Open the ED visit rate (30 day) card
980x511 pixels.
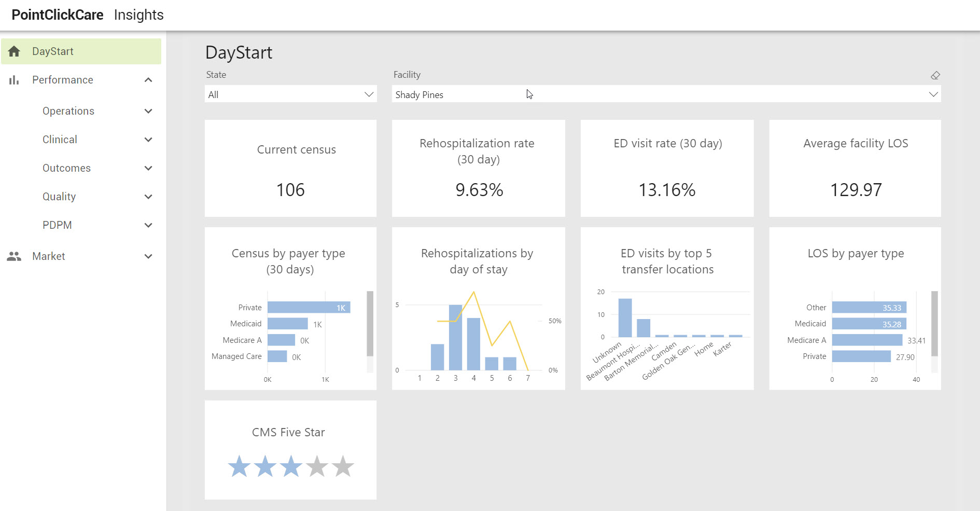(667, 169)
